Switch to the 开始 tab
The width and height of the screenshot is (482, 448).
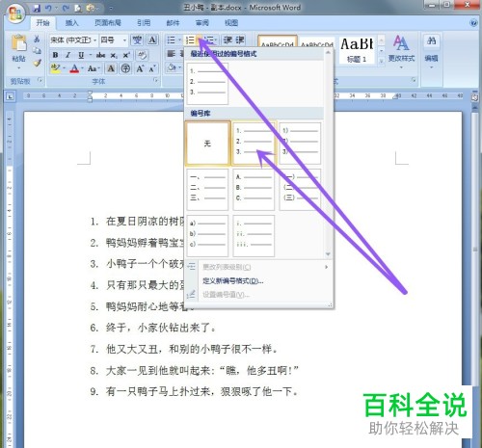[x=42, y=23]
